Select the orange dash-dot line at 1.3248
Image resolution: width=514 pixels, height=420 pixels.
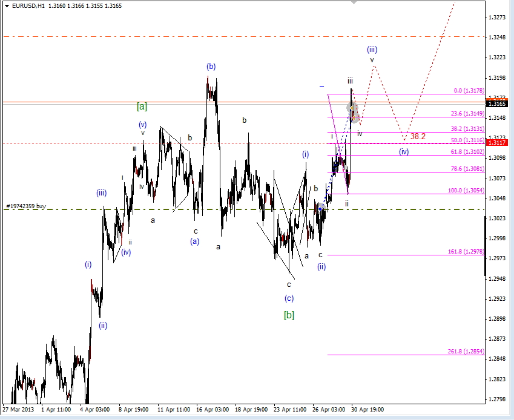[x=244, y=37]
